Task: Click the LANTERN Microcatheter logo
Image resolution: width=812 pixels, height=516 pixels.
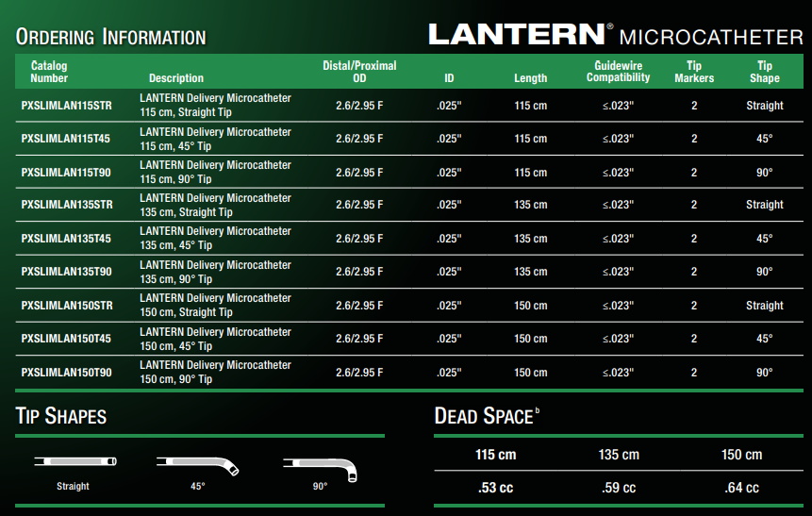Action: click(615, 36)
